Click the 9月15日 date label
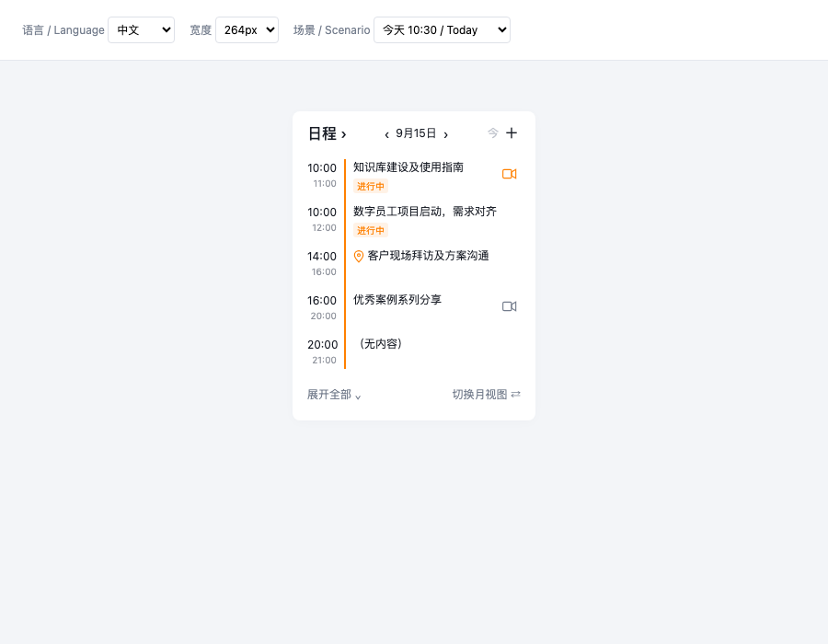 pyautogui.click(x=416, y=133)
